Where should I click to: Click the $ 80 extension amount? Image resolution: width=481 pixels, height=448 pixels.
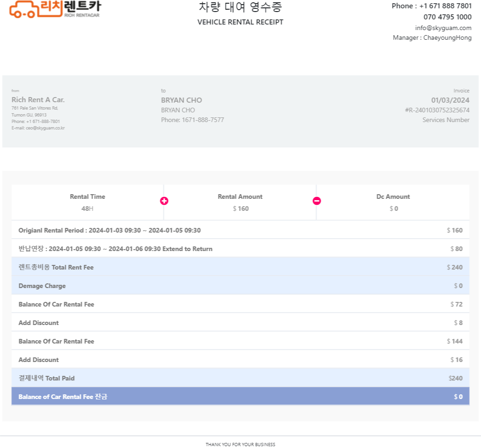tap(456, 249)
